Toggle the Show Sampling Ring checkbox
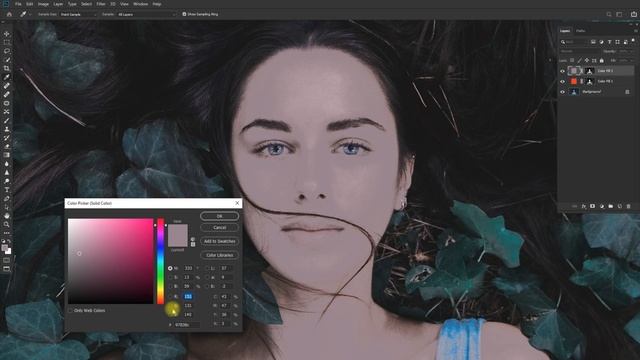The image size is (640, 360). coord(184,14)
